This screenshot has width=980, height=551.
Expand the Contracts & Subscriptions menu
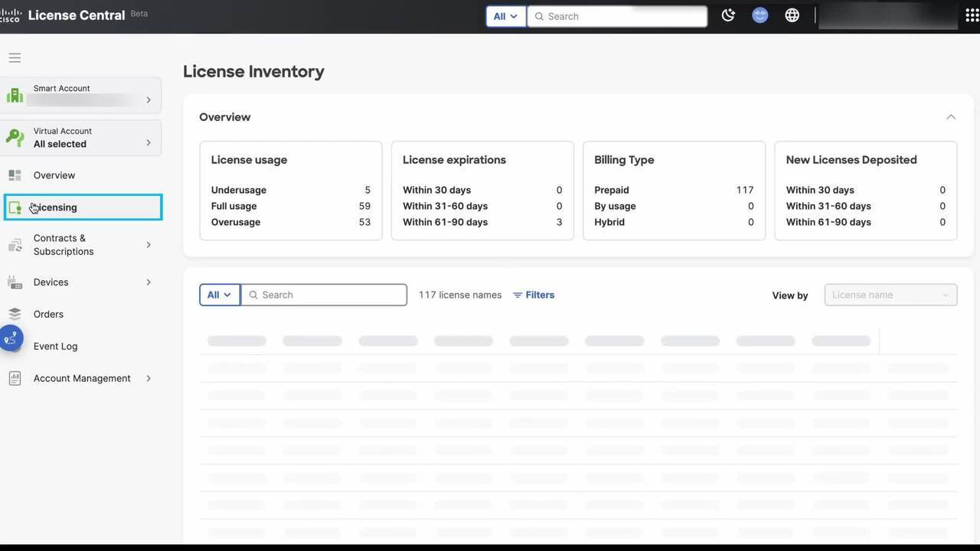pos(149,245)
